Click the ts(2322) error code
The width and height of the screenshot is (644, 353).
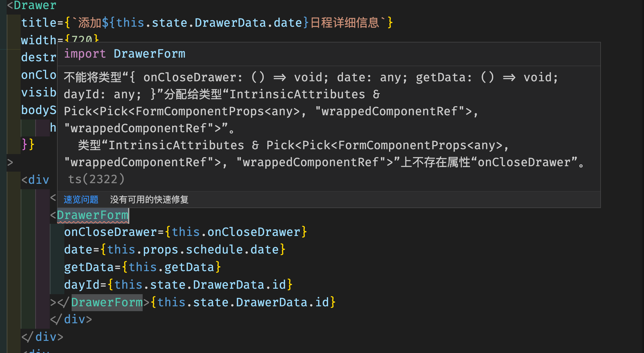(x=96, y=179)
